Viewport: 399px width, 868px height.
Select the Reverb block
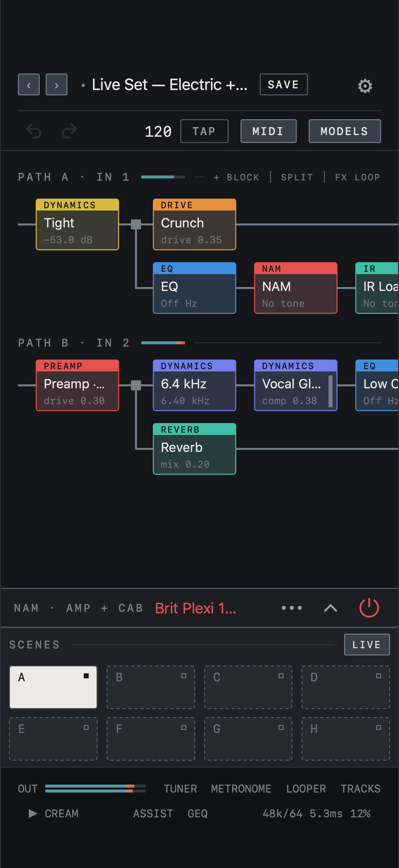[x=194, y=449]
